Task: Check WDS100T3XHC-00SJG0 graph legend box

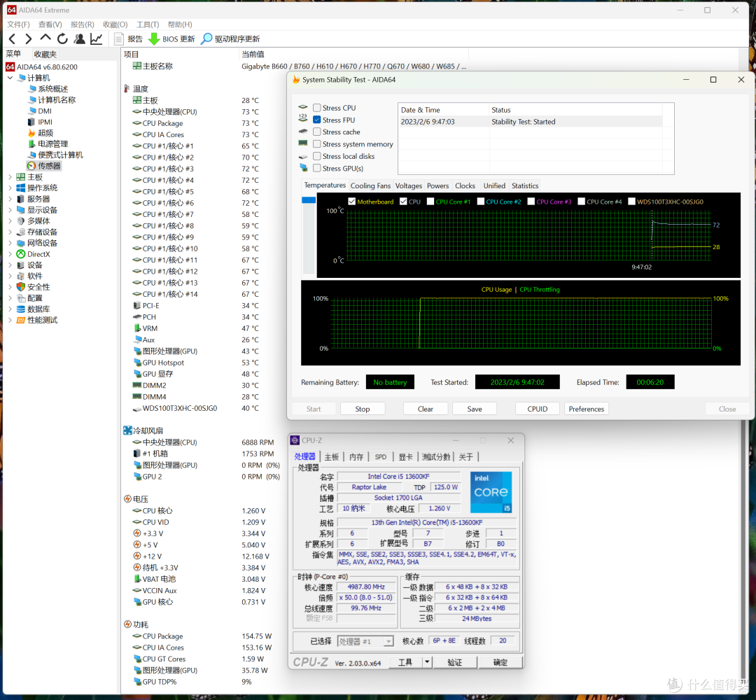Action: click(x=631, y=202)
